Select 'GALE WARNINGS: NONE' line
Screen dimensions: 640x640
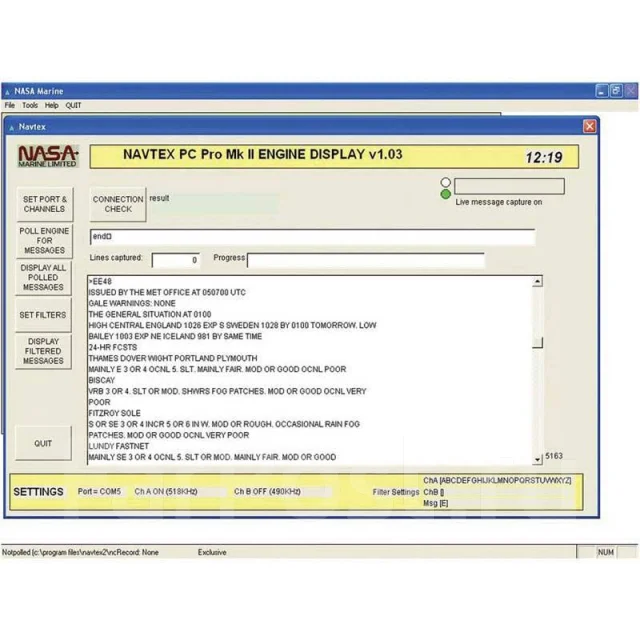point(132,303)
